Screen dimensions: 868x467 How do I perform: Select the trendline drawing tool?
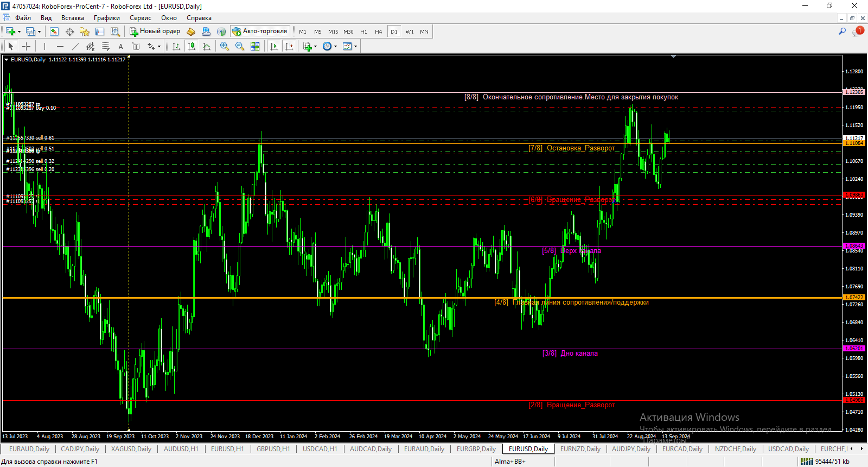[75, 46]
